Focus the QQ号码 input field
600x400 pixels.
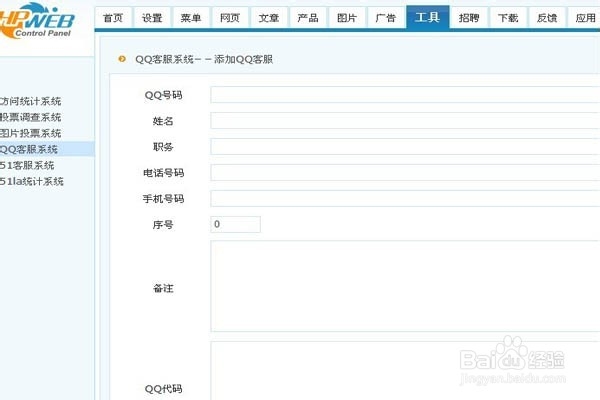point(405,95)
